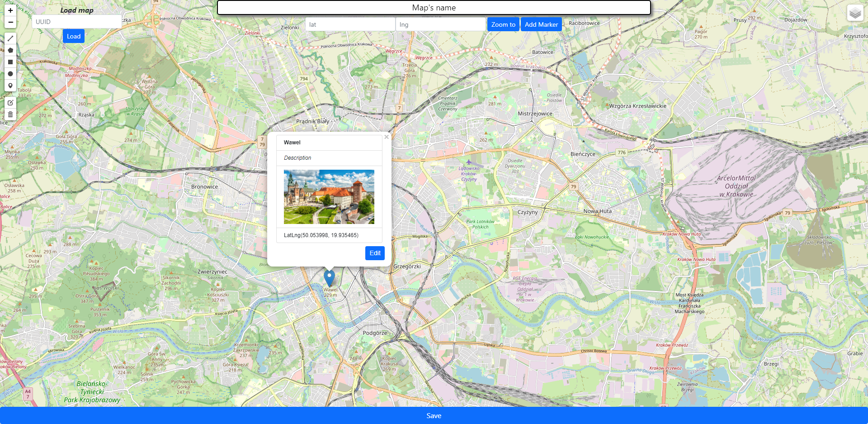Focus the UUID input field
The height and width of the screenshot is (424, 868).
pyautogui.click(x=76, y=22)
